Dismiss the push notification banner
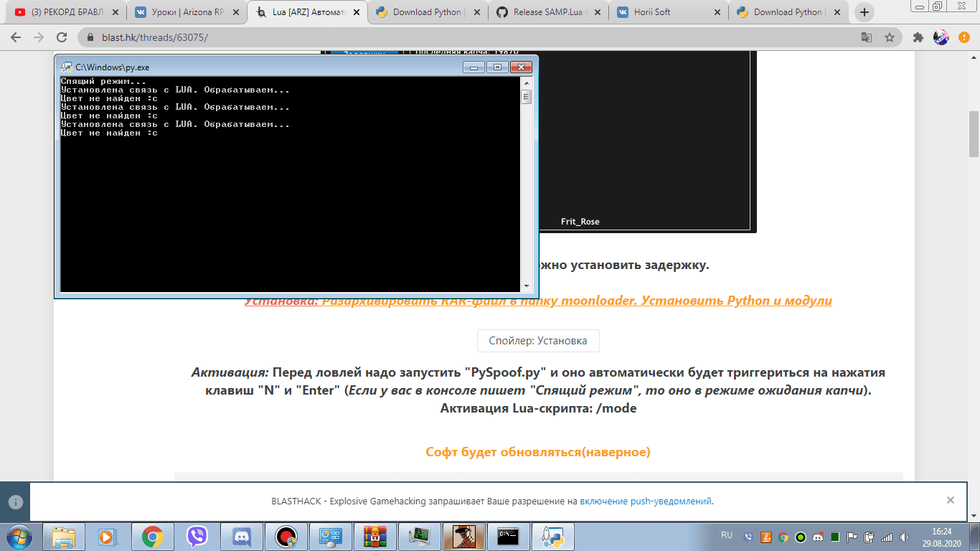Viewport: 980px width, 551px height. pyautogui.click(x=950, y=500)
